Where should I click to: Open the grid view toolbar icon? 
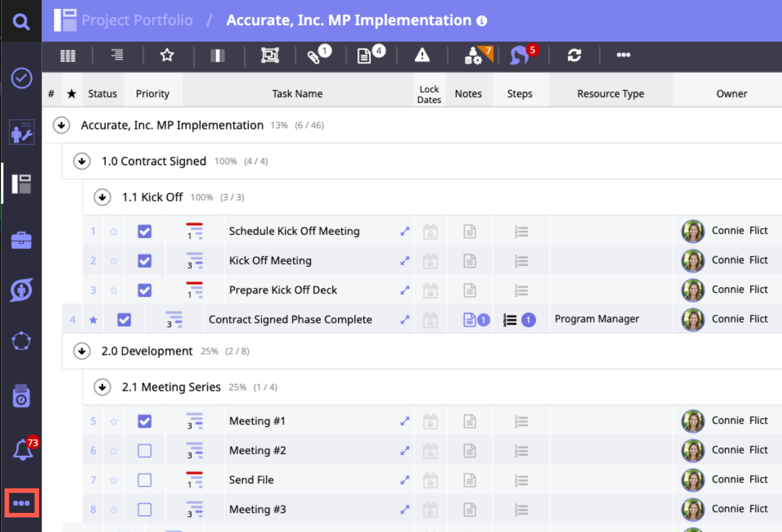pyautogui.click(x=68, y=56)
